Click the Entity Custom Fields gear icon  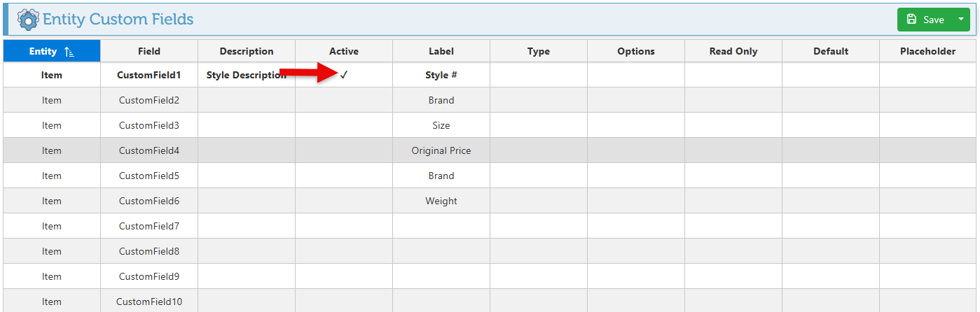(28, 19)
